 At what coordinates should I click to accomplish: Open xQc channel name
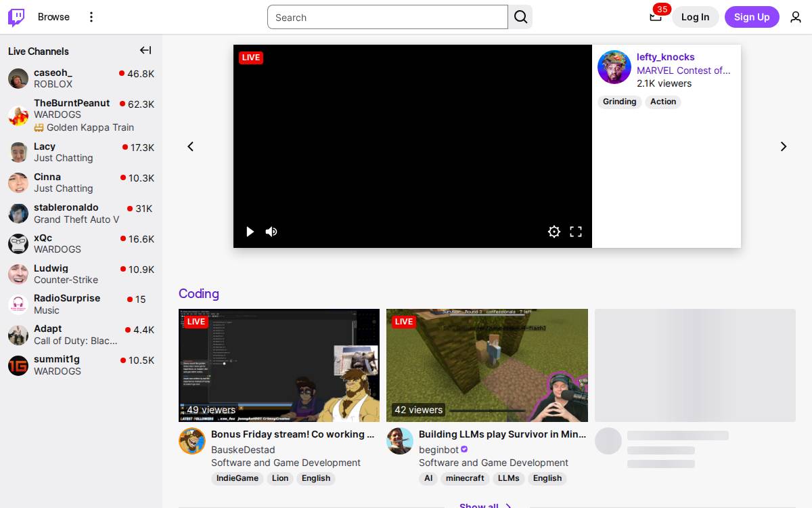coord(43,238)
